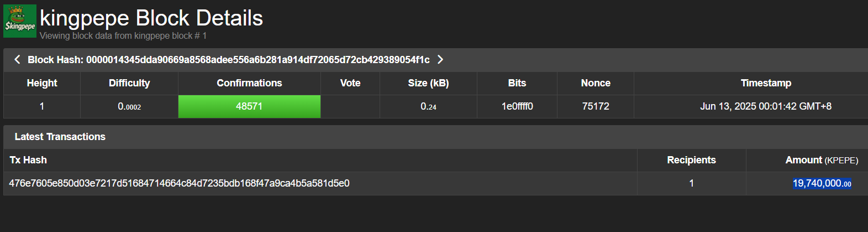Click the kingpepe frog logo icon
The height and width of the screenshot is (232, 868).
[x=20, y=21]
